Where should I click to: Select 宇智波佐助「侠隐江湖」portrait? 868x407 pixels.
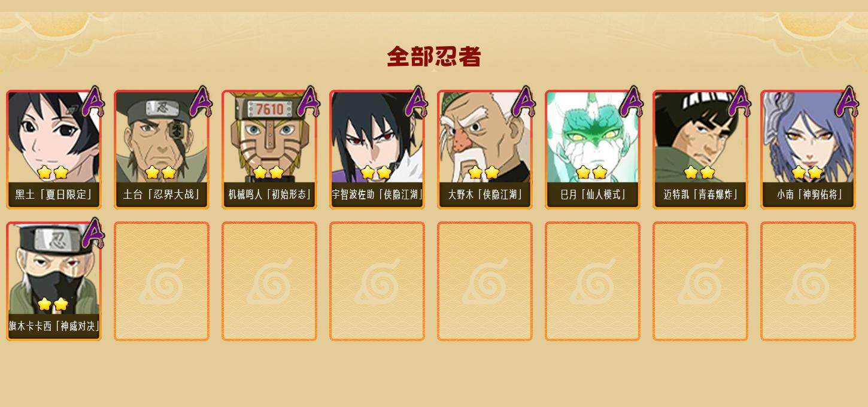point(377,150)
